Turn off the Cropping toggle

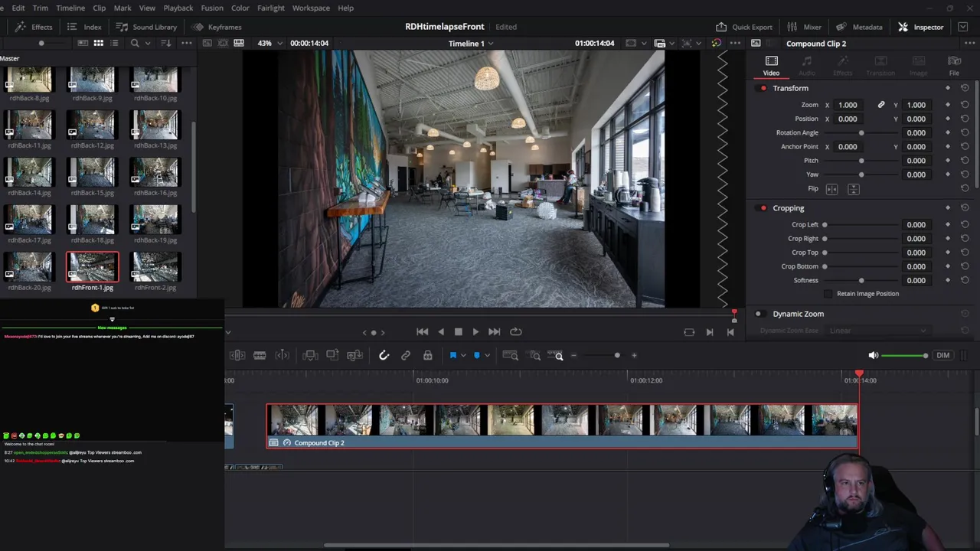763,208
